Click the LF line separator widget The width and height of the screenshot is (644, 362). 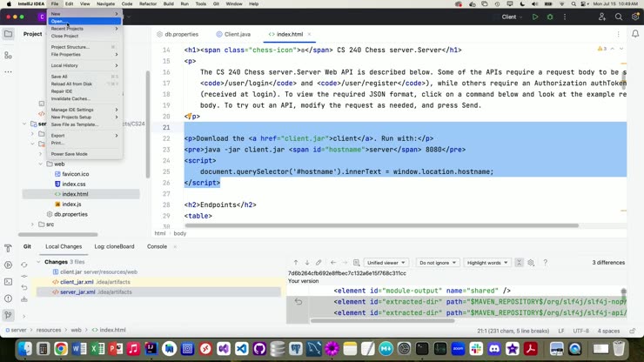click(561, 331)
